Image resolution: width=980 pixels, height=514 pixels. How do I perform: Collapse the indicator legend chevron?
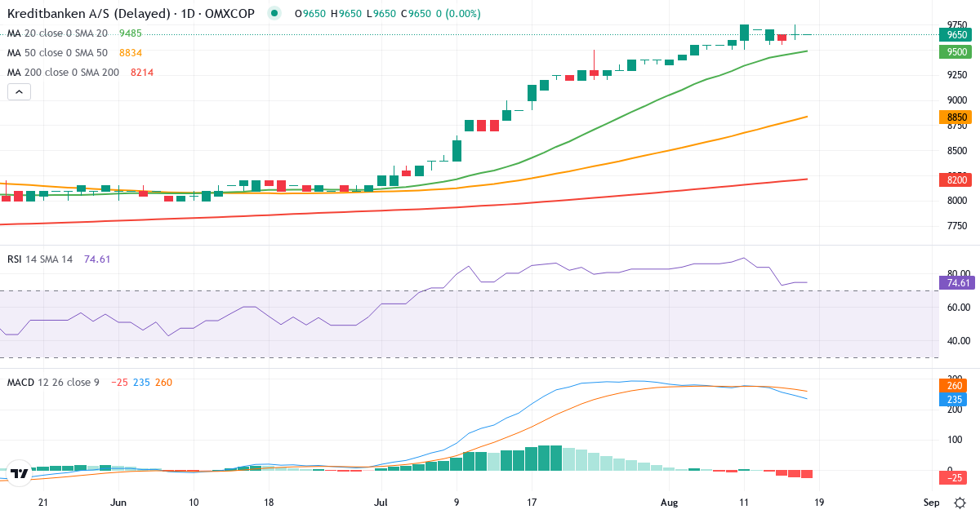pyautogui.click(x=19, y=91)
